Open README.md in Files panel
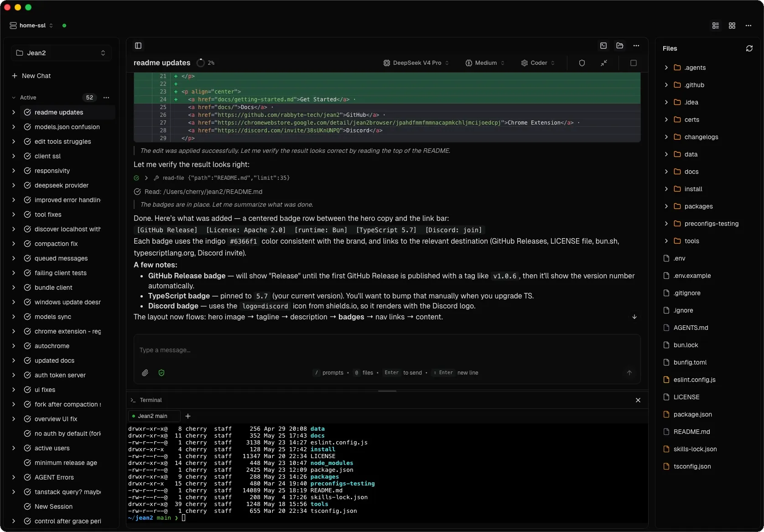The height and width of the screenshot is (532, 764). coord(691,432)
